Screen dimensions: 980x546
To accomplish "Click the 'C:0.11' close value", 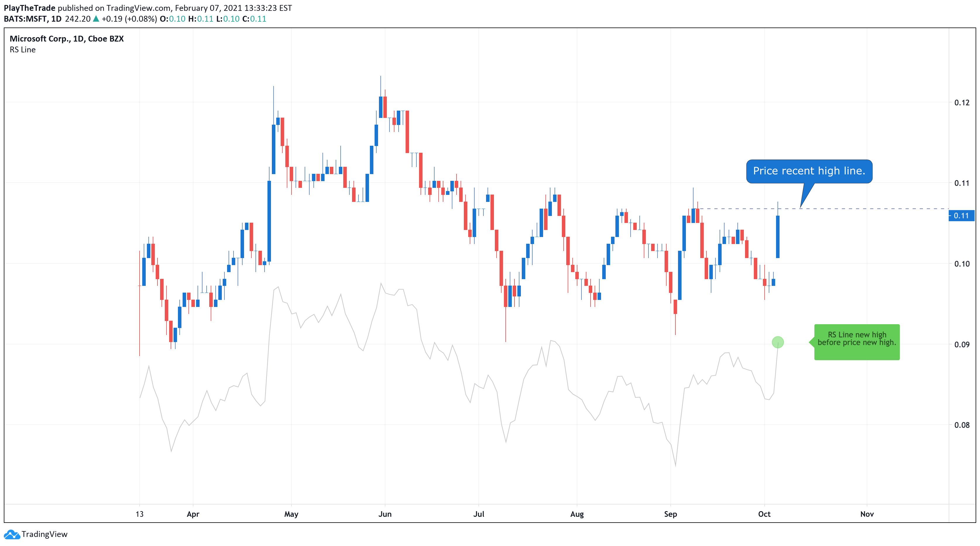I will click(x=254, y=19).
